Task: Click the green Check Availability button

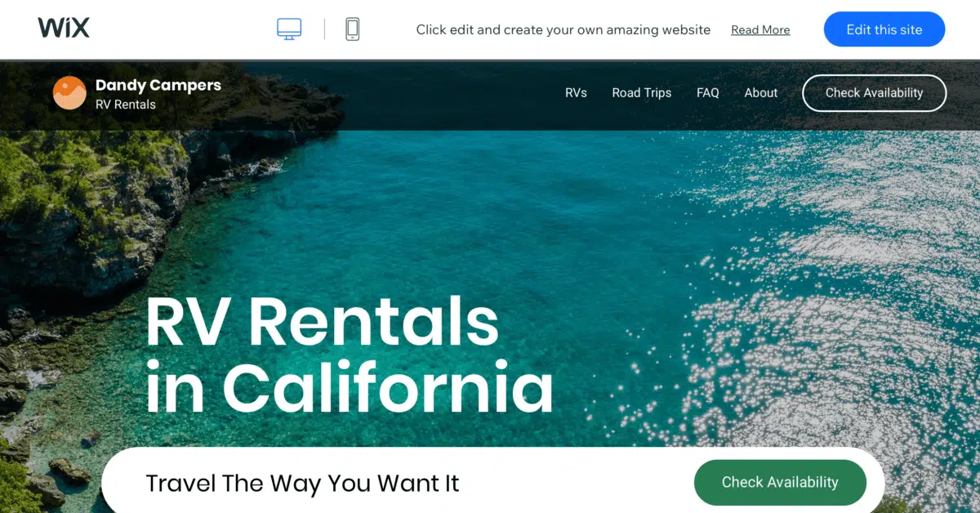Action: pyautogui.click(x=780, y=482)
